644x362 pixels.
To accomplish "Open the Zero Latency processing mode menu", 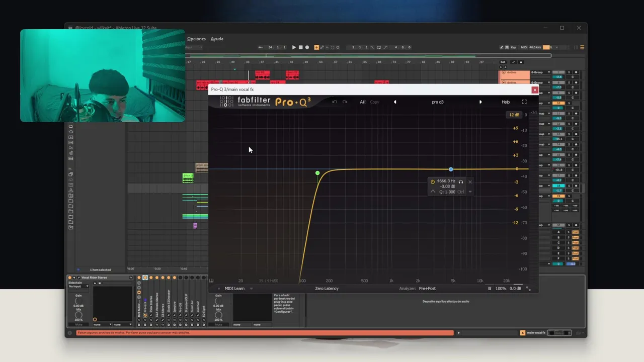I will point(327,289).
